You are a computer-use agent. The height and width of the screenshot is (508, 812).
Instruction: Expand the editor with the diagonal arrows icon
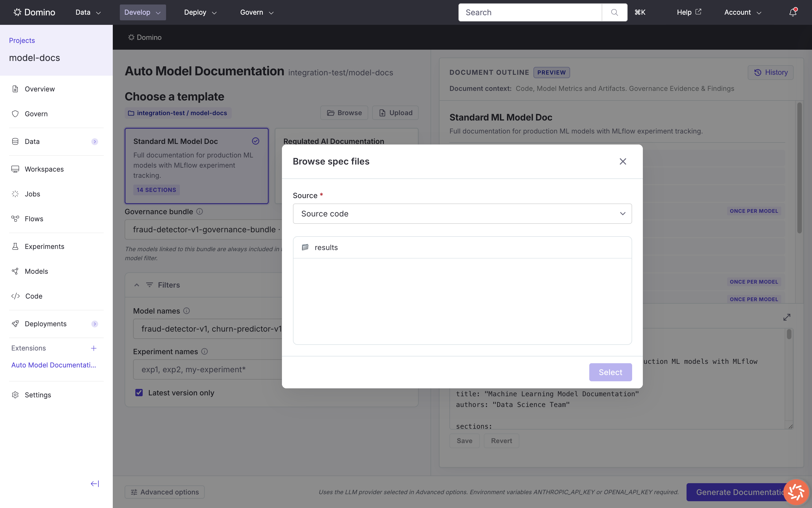(x=787, y=317)
